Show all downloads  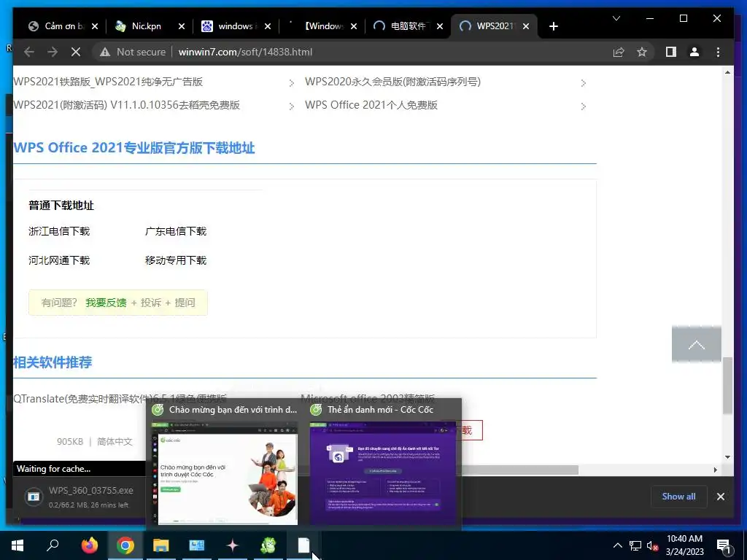[678, 497]
